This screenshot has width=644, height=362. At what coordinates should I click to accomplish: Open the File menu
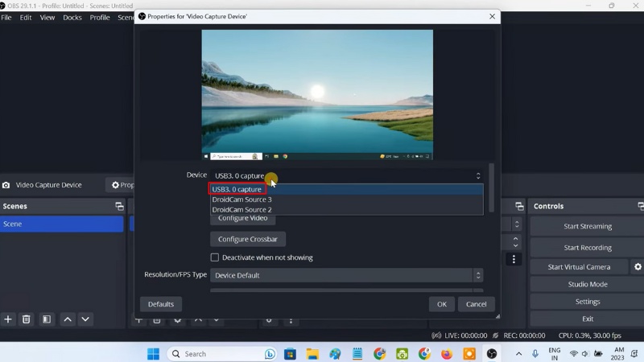(6, 17)
